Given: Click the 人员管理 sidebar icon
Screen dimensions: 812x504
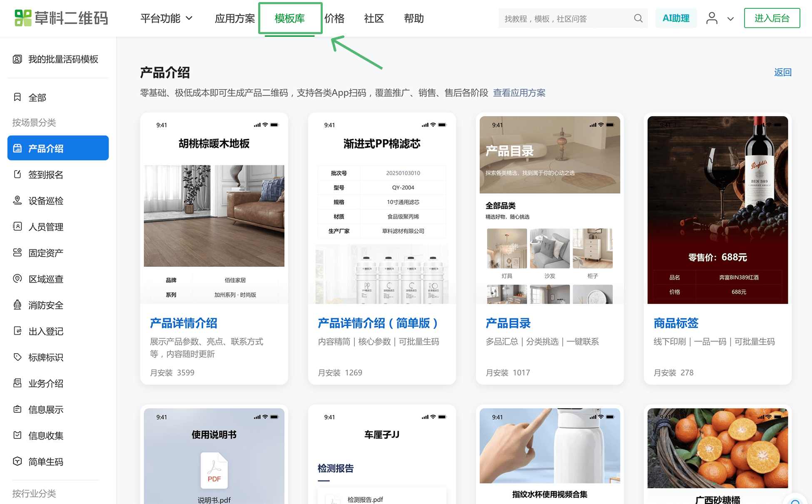Looking at the screenshot, I should pos(17,226).
